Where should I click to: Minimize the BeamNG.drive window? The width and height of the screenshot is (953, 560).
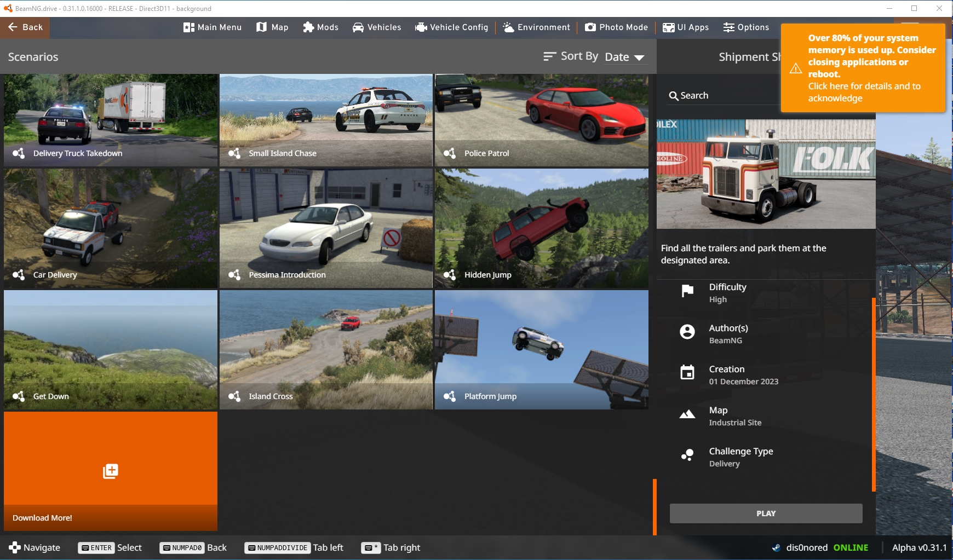[x=889, y=8]
